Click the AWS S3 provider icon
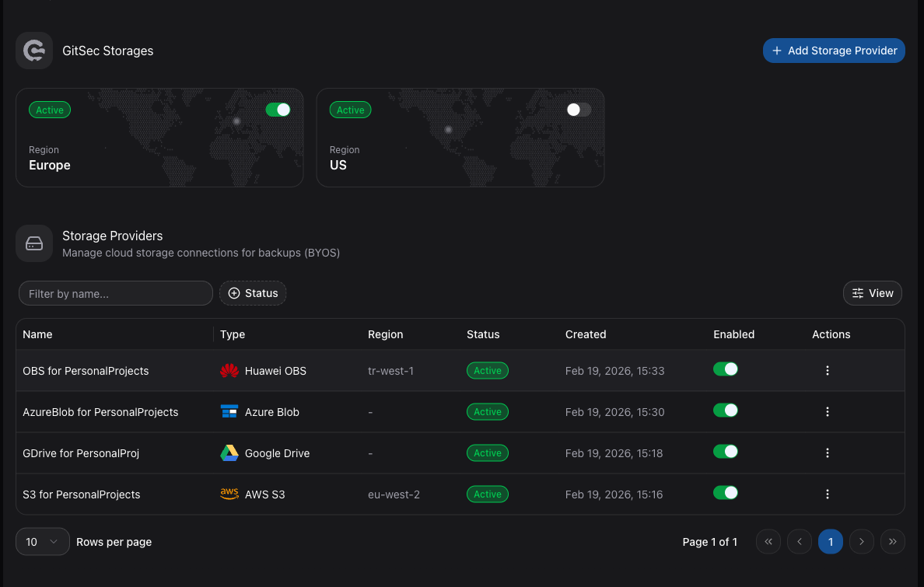924x587 pixels. (x=228, y=493)
